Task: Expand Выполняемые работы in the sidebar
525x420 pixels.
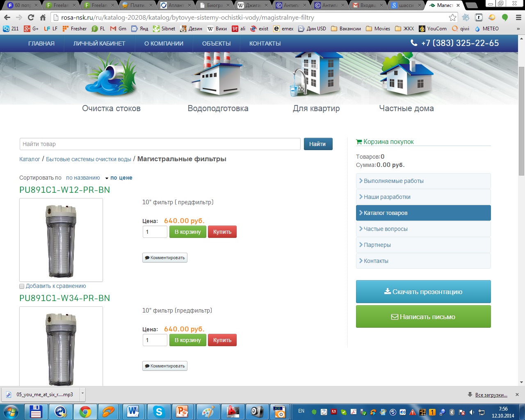Action: coord(423,181)
